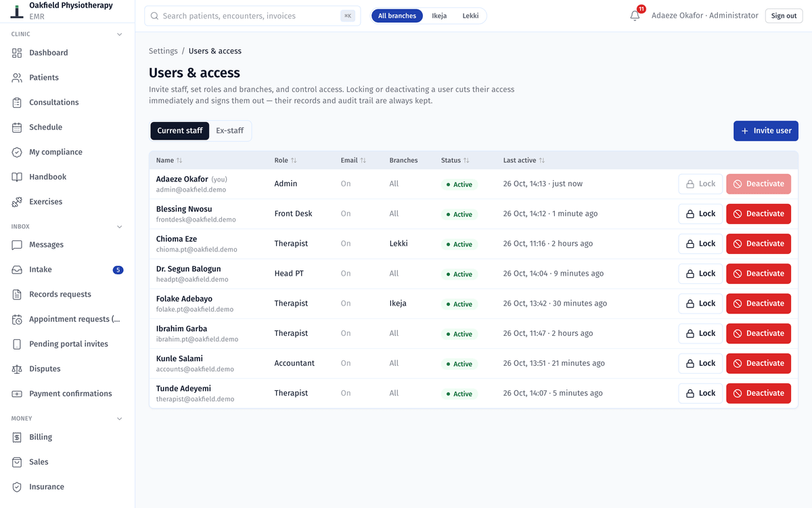Image resolution: width=812 pixels, height=508 pixels.
Task: Open the notifications bell icon
Action: (x=635, y=16)
